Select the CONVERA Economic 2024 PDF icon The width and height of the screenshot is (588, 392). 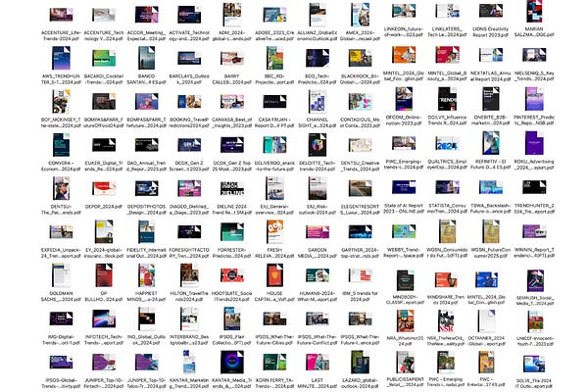61,145
